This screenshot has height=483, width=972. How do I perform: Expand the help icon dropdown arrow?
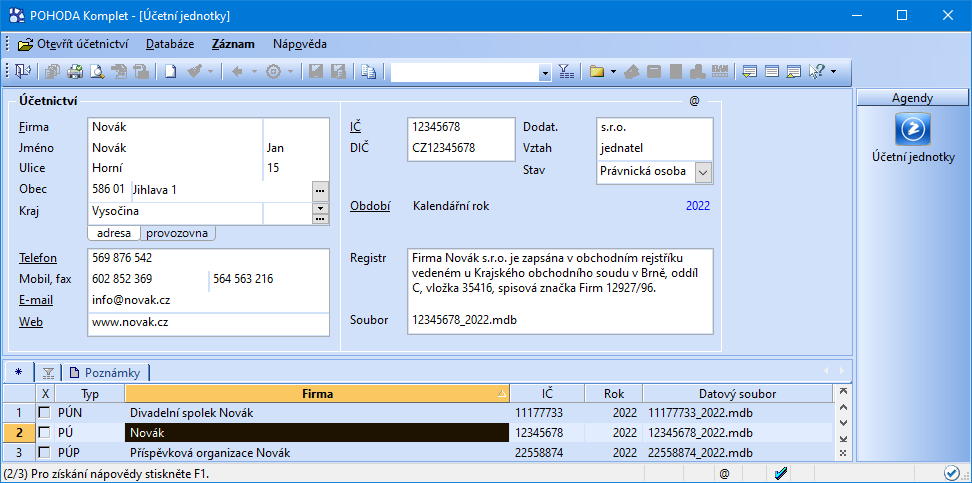click(x=833, y=71)
